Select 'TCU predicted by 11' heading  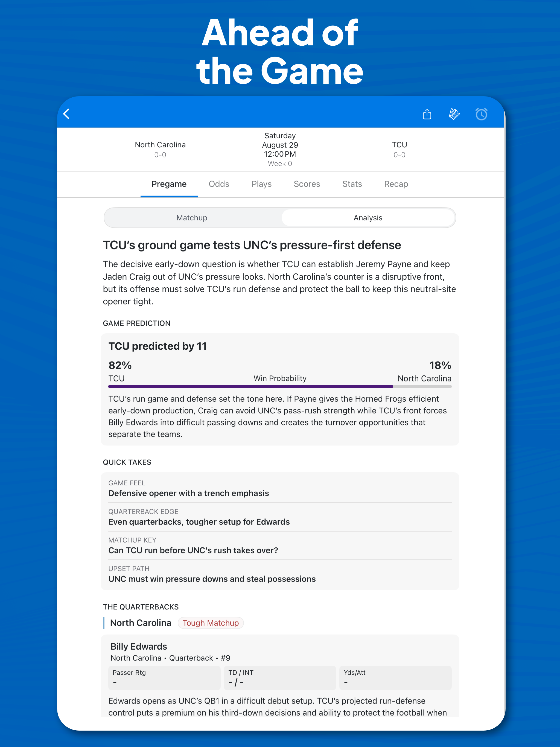point(157,346)
